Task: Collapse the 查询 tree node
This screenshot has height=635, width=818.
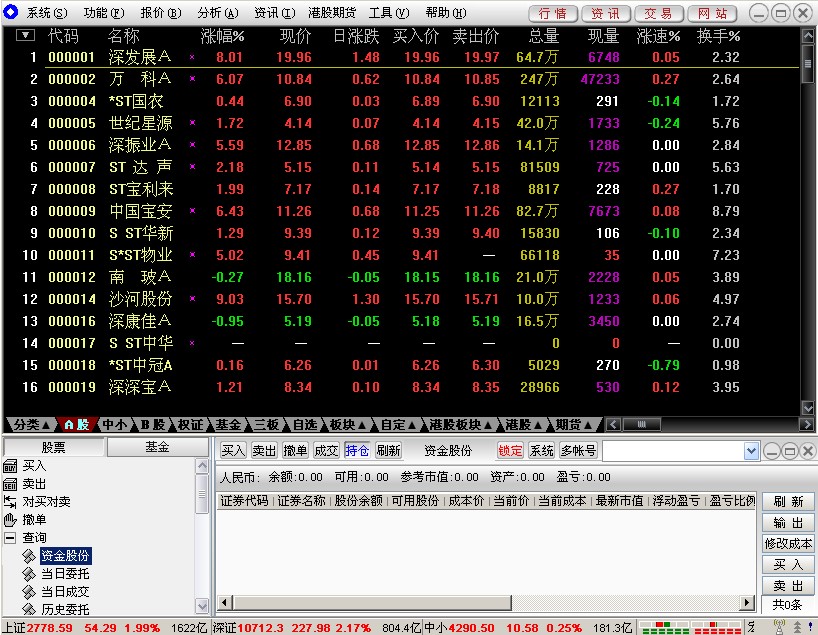Action: pos(10,537)
